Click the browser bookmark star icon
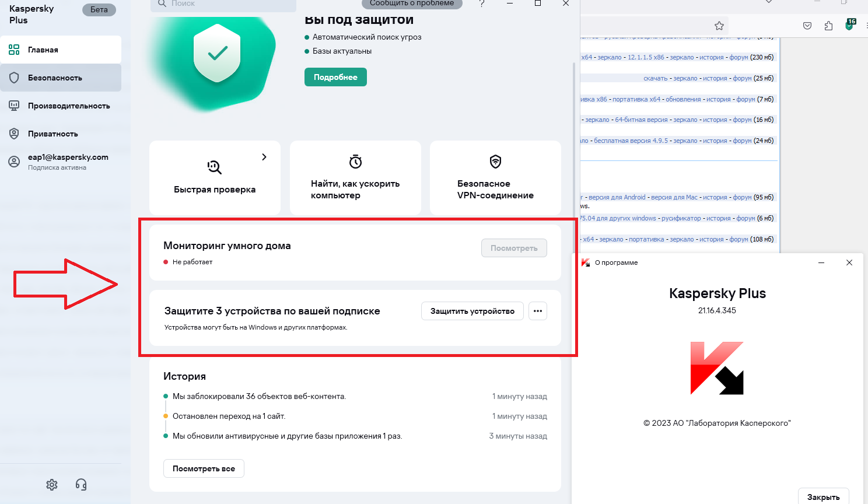Viewport: 868px width, 504px height. [x=719, y=26]
